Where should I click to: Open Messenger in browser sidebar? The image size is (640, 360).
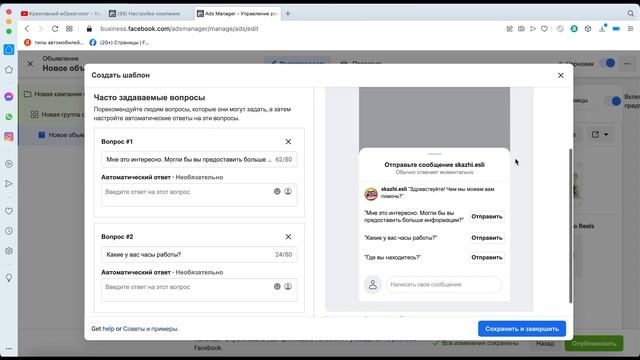click(9, 97)
